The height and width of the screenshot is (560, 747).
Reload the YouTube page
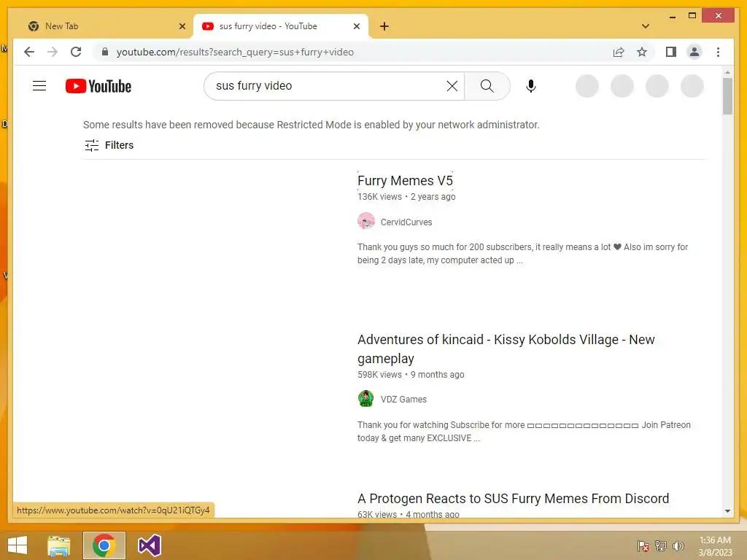pos(76,52)
